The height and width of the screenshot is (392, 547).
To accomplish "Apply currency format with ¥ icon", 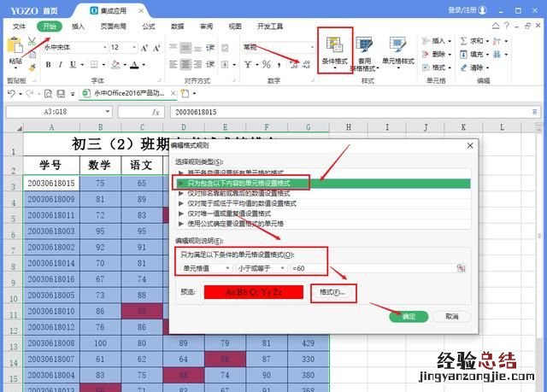I will (248, 64).
